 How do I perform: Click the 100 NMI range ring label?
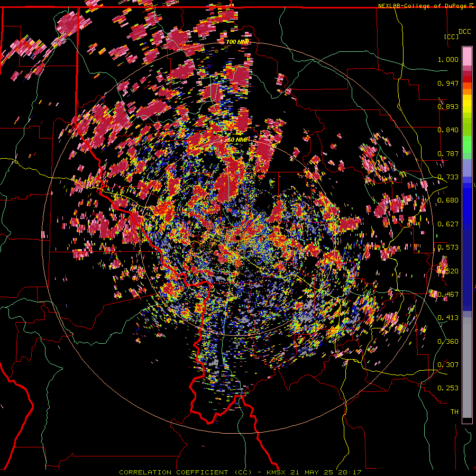coord(237,42)
